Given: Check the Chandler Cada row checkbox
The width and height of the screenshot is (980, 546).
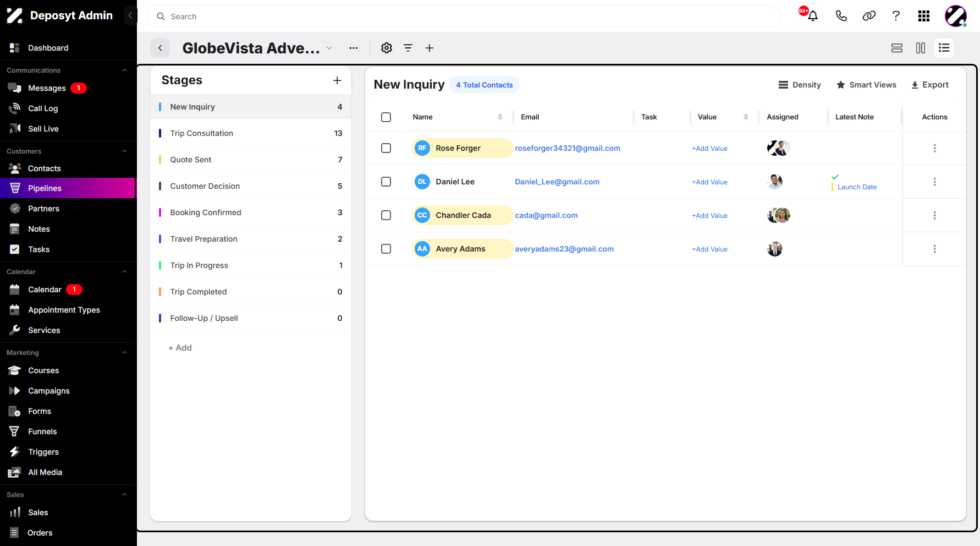Looking at the screenshot, I should [x=386, y=215].
